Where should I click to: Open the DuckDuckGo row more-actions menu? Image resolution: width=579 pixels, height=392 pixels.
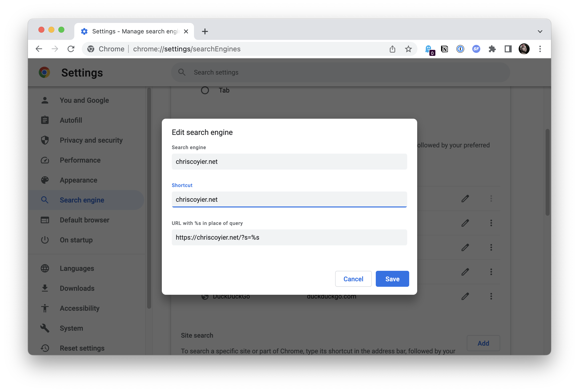click(491, 296)
